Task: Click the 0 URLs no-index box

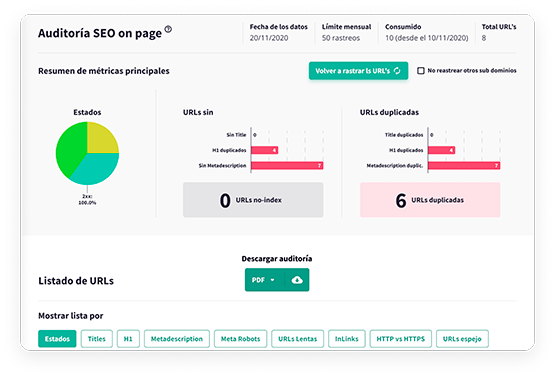Action: pyautogui.click(x=253, y=200)
